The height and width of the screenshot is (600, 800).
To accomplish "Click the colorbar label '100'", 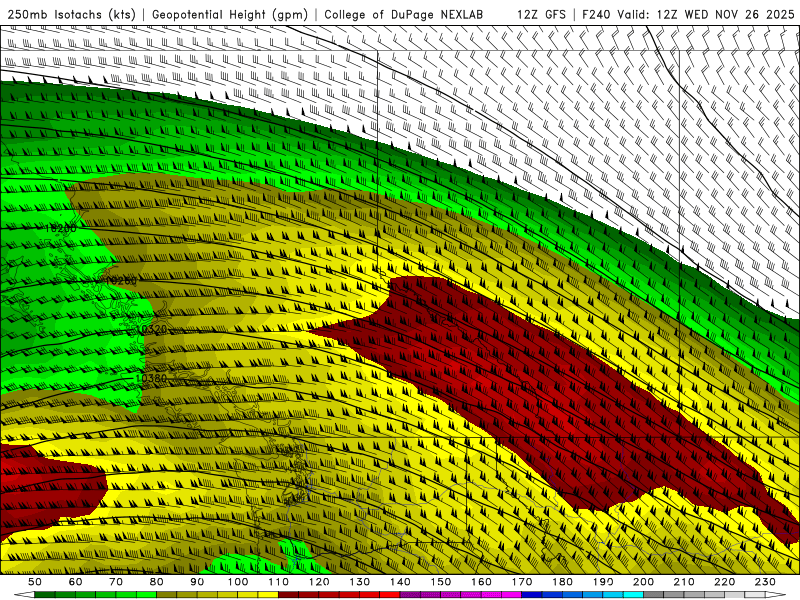I will 238,582.
